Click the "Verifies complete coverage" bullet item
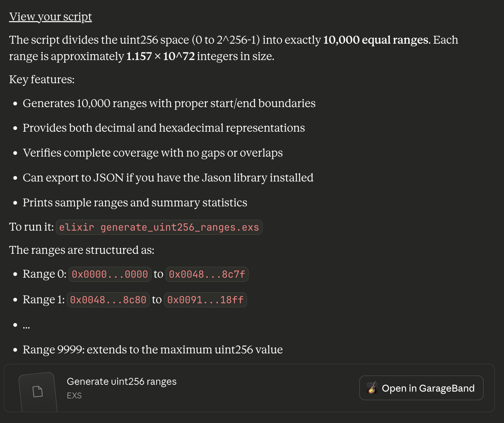The image size is (504, 423). 153,153
